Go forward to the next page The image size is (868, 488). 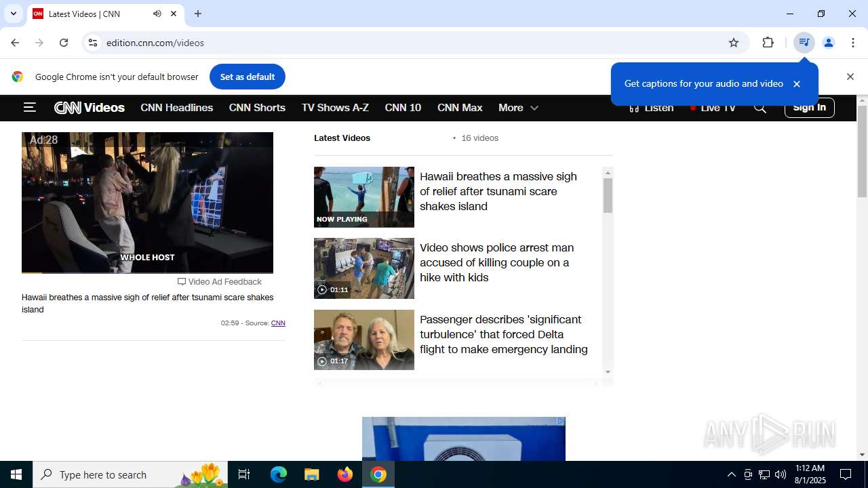coord(39,43)
